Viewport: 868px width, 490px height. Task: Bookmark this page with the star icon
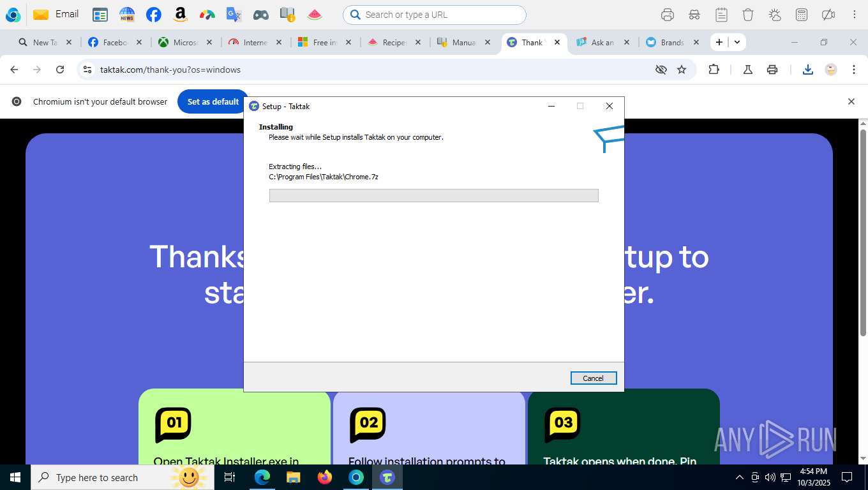click(682, 70)
